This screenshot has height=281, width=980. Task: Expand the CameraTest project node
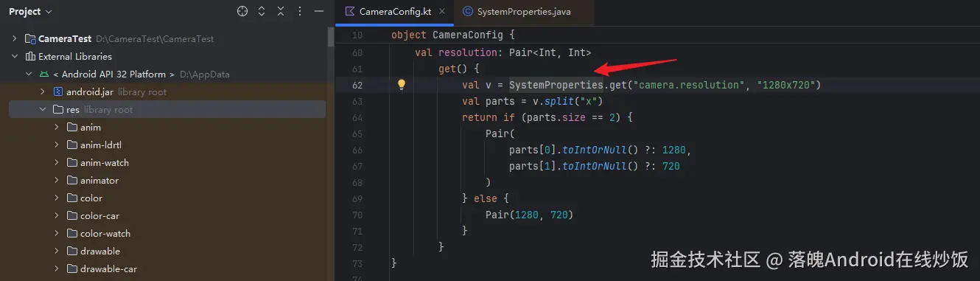pyautogui.click(x=15, y=38)
